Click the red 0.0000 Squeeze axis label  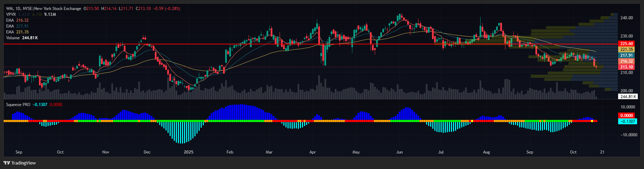click(x=626, y=116)
